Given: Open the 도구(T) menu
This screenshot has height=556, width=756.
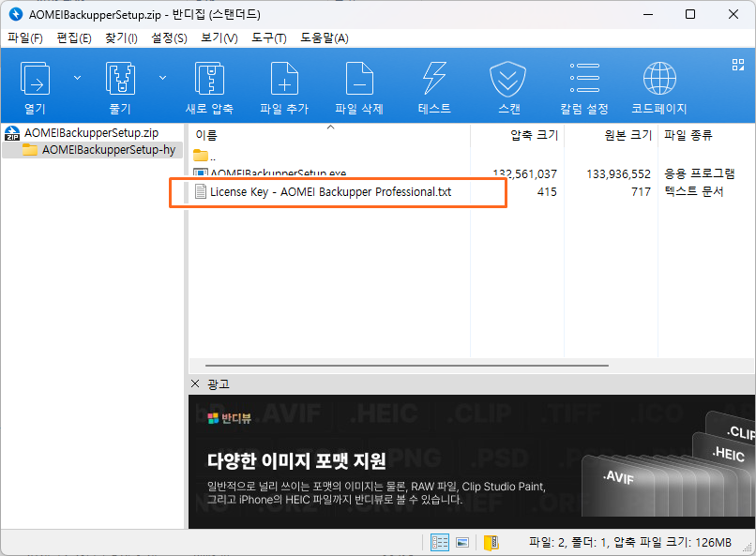Looking at the screenshot, I should [269, 38].
